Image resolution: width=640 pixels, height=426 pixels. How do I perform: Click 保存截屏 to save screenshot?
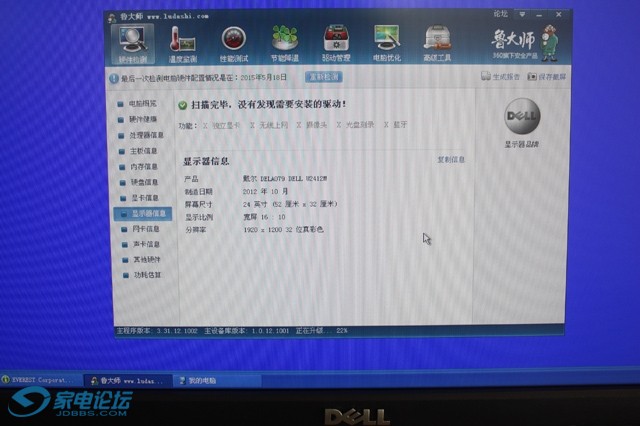[x=547, y=76]
